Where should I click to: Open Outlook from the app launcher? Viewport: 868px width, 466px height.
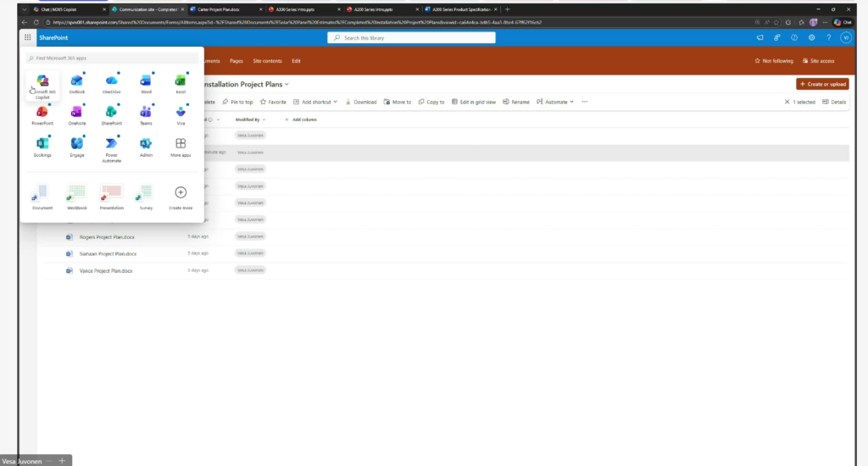77,81
